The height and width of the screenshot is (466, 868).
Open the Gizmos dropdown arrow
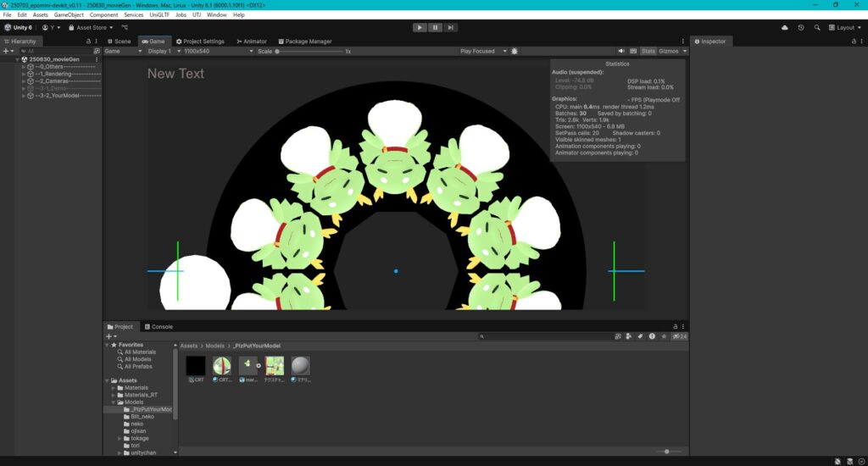coord(685,51)
